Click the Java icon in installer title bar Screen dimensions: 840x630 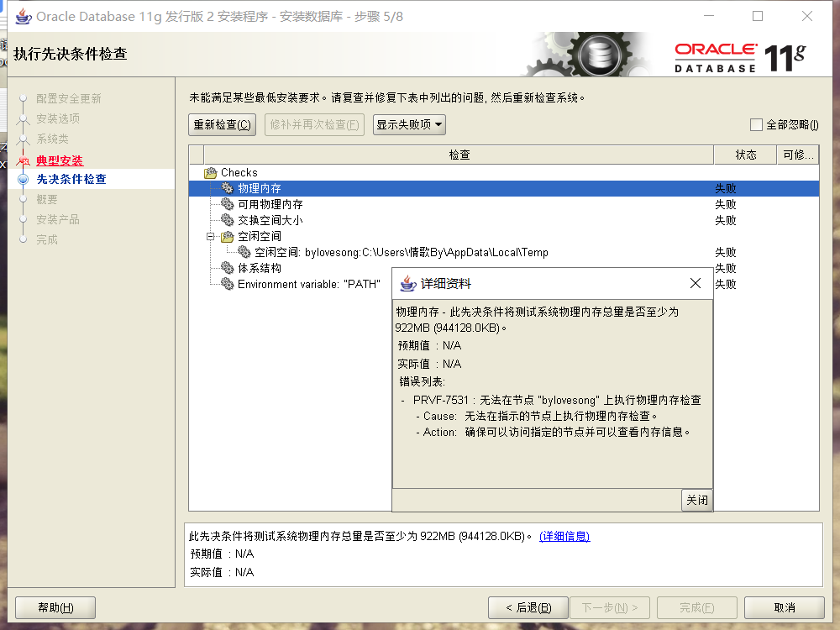(23, 17)
